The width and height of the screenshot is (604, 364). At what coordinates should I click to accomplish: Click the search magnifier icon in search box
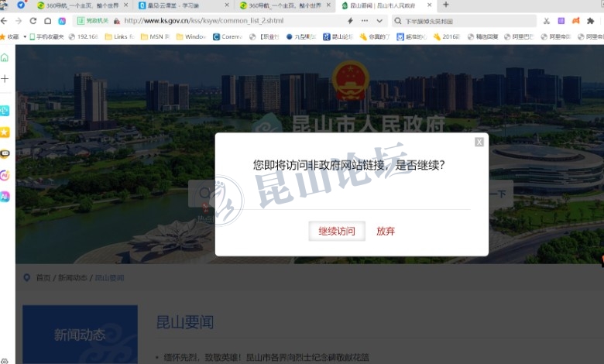click(398, 21)
